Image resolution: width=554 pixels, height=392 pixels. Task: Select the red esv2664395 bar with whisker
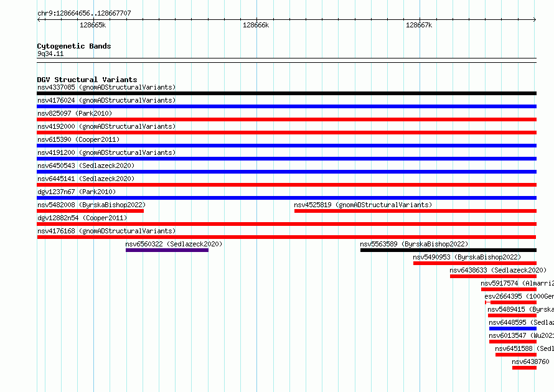pos(511,302)
